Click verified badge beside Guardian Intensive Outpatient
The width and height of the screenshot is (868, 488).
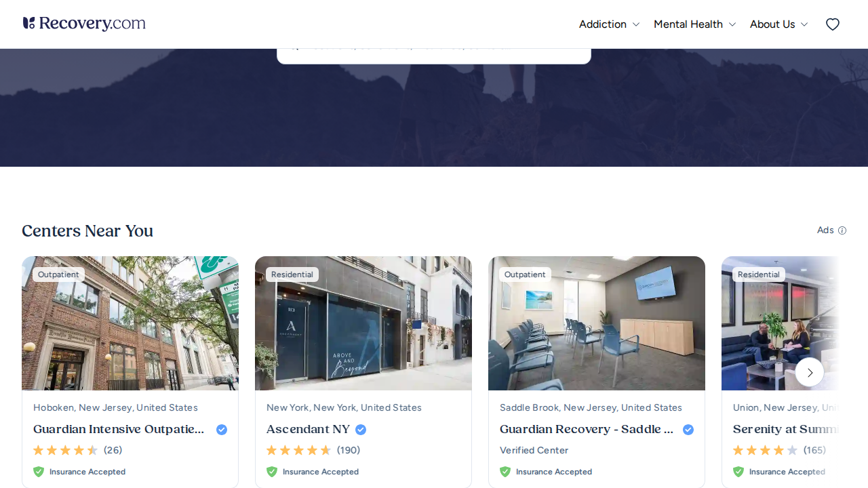(222, 430)
